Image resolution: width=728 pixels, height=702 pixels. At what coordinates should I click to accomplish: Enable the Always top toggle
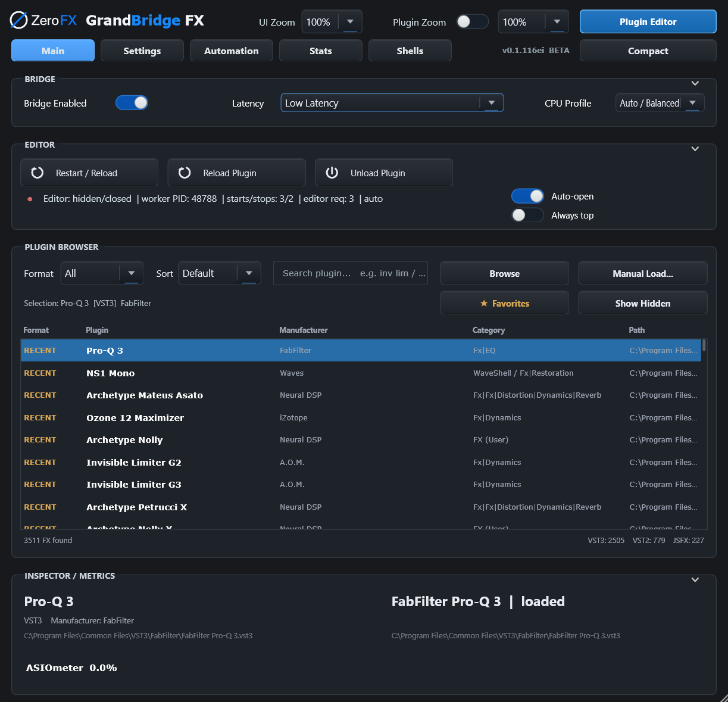coord(527,215)
